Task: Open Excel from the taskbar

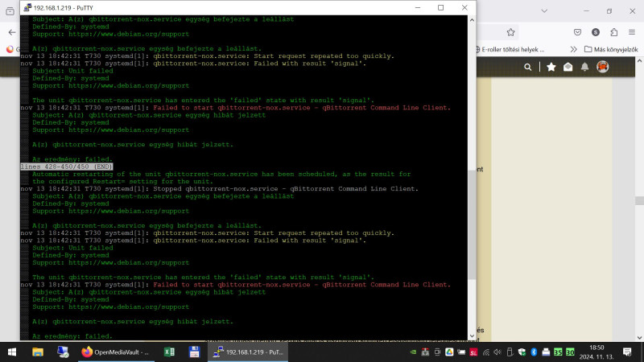Action: [x=169, y=352]
